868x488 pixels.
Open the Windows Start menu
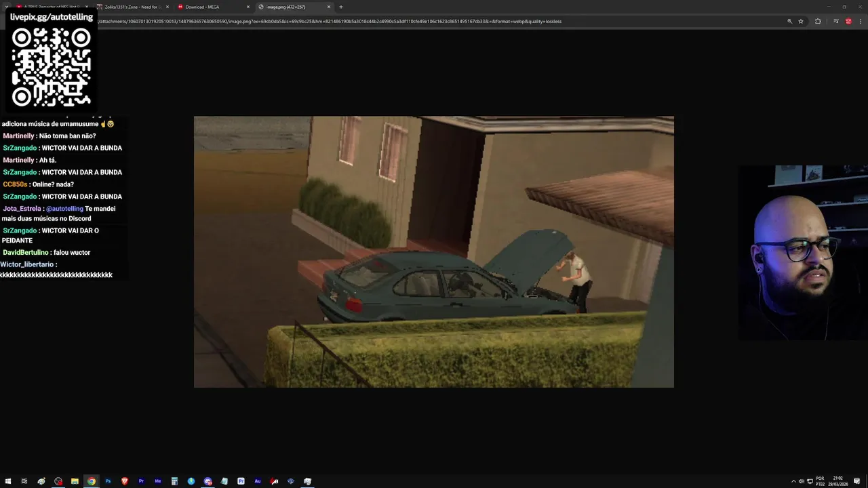8,481
